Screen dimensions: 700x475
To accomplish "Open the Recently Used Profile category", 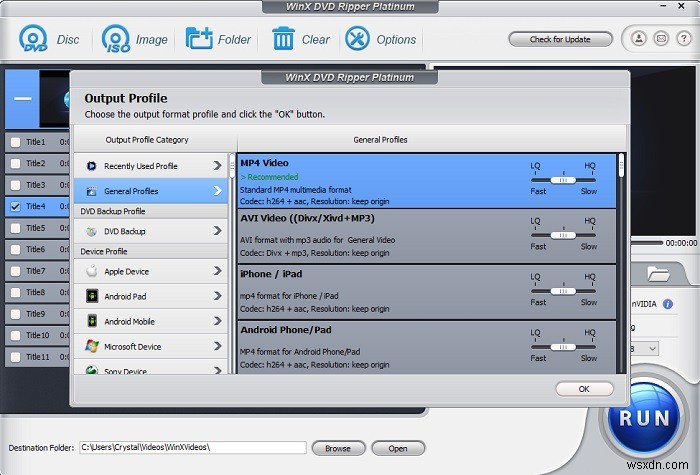I will point(151,166).
